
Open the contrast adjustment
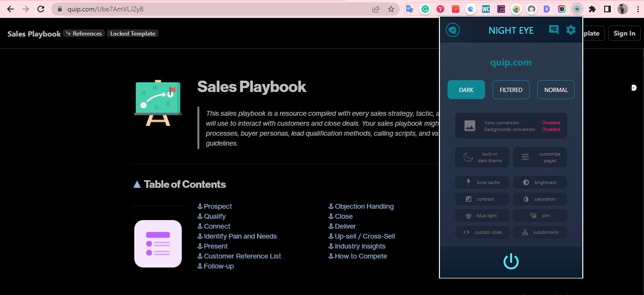click(x=482, y=199)
